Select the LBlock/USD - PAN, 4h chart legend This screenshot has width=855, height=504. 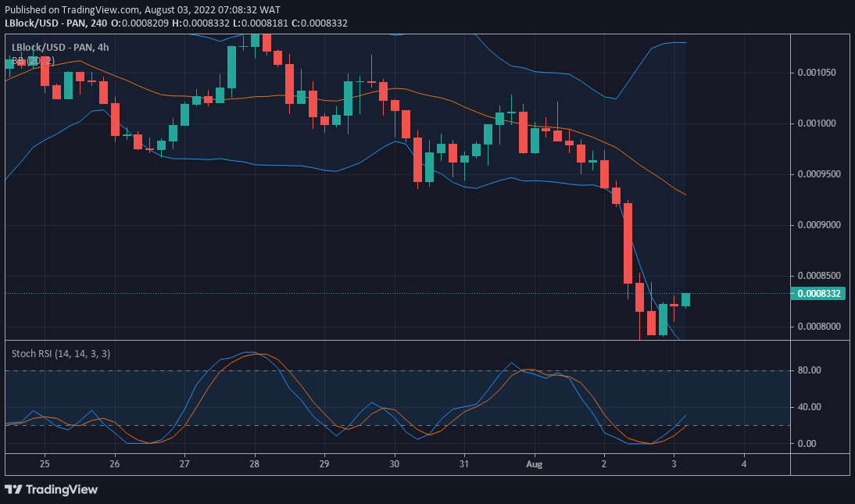[x=60, y=48]
